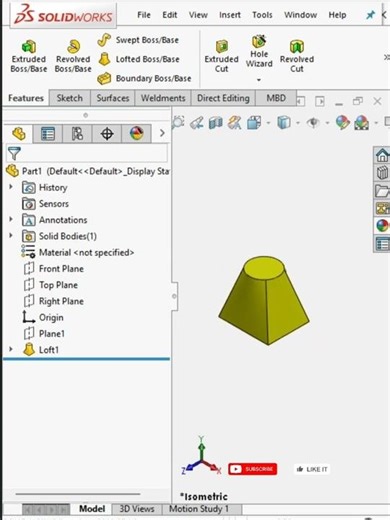Viewport: 390px width, 520px height.
Task: Open Design Library icon in task pane
Action: 382,173
